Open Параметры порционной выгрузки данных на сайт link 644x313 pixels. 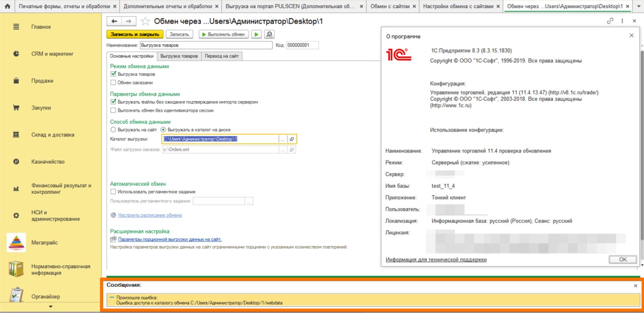pos(170,240)
